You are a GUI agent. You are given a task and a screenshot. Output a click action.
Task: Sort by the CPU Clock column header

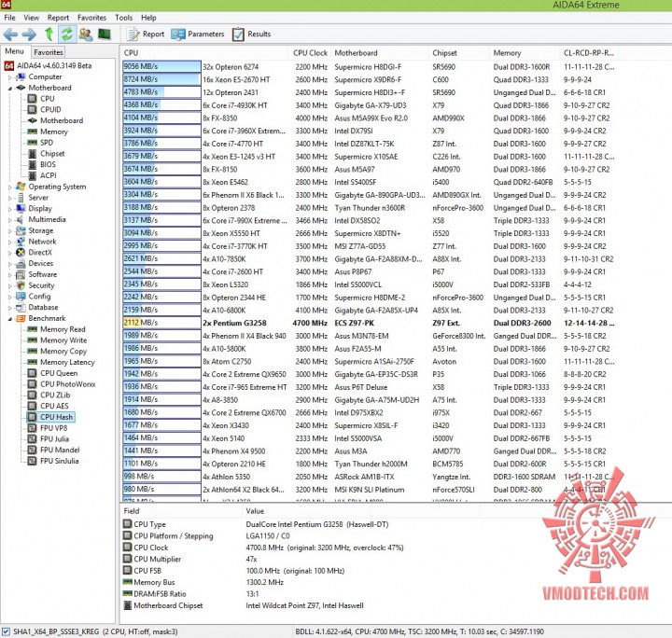(x=310, y=53)
